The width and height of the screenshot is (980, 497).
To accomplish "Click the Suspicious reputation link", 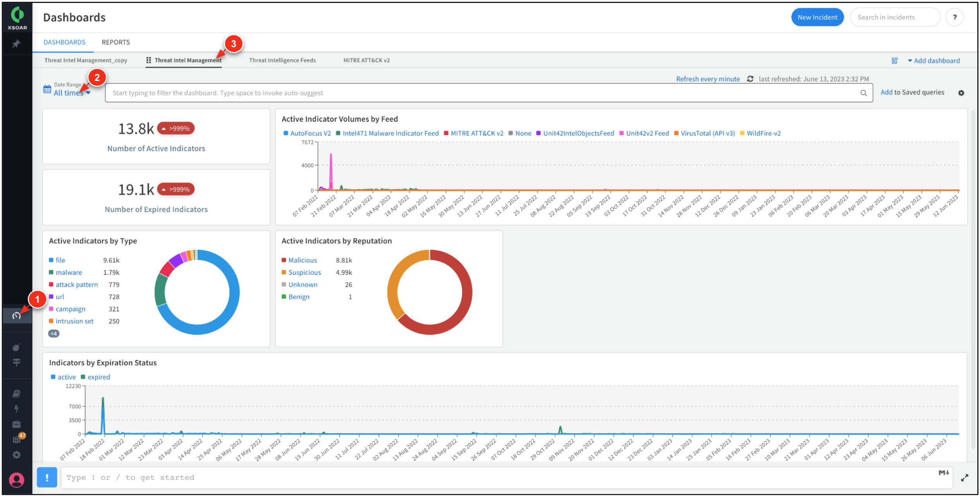I will (x=305, y=273).
